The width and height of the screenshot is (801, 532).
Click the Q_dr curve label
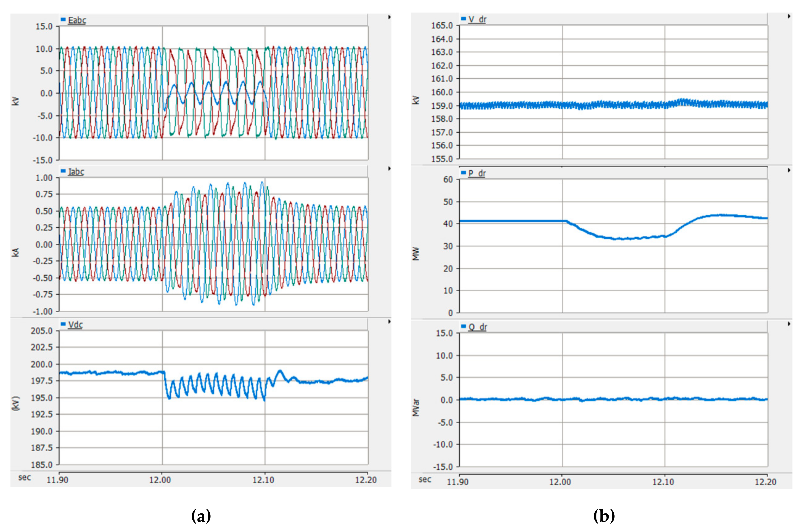coord(477,327)
